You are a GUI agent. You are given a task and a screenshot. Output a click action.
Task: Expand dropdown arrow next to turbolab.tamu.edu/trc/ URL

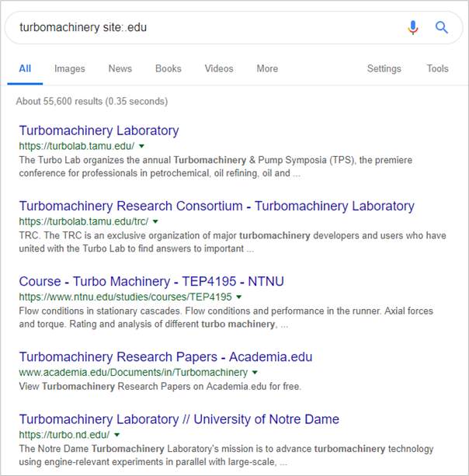click(155, 221)
